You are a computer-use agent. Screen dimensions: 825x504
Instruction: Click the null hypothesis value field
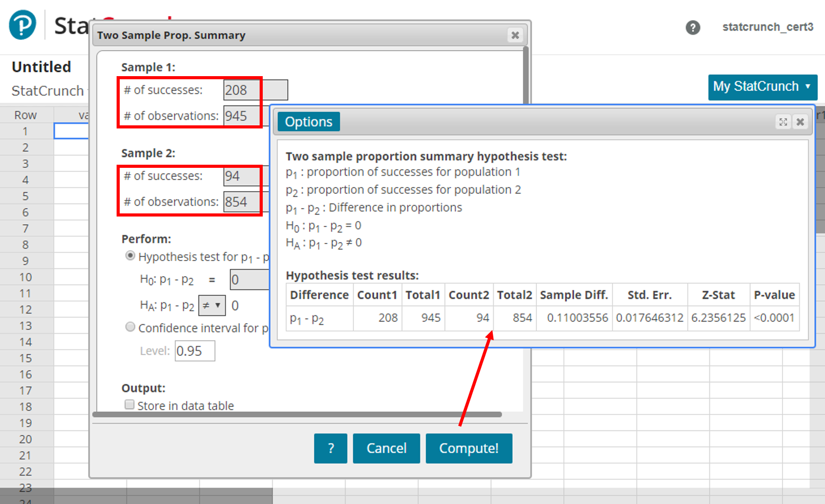coord(250,280)
